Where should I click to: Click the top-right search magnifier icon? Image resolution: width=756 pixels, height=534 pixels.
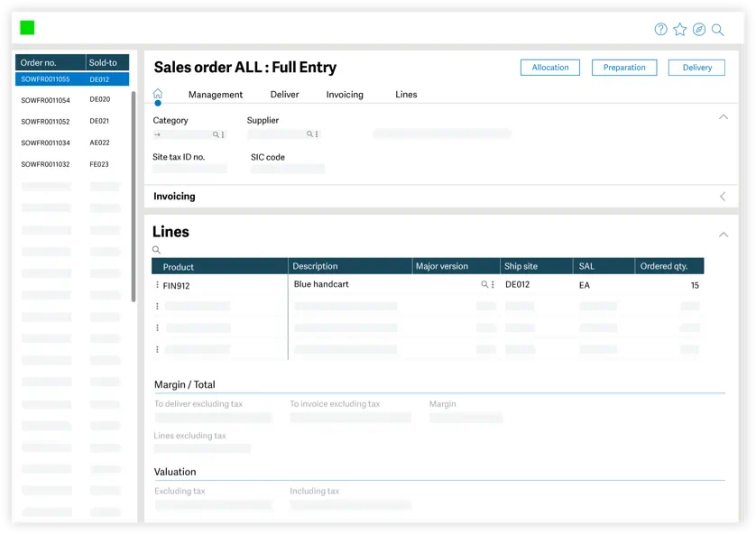pyautogui.click(x=717, y=30)
